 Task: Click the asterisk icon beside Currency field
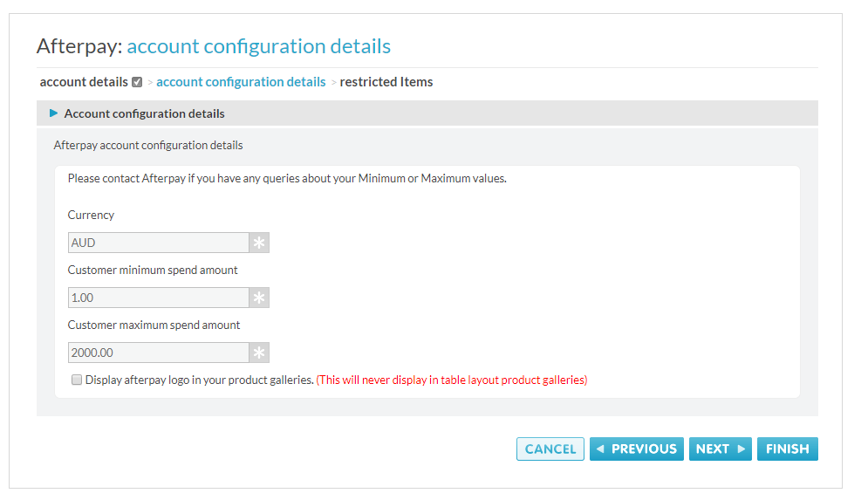[x=259, y=243]
